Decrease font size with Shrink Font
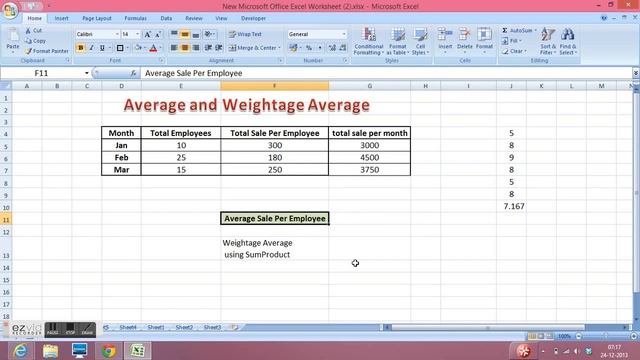 pyautogui.click(x=158, y=34)
